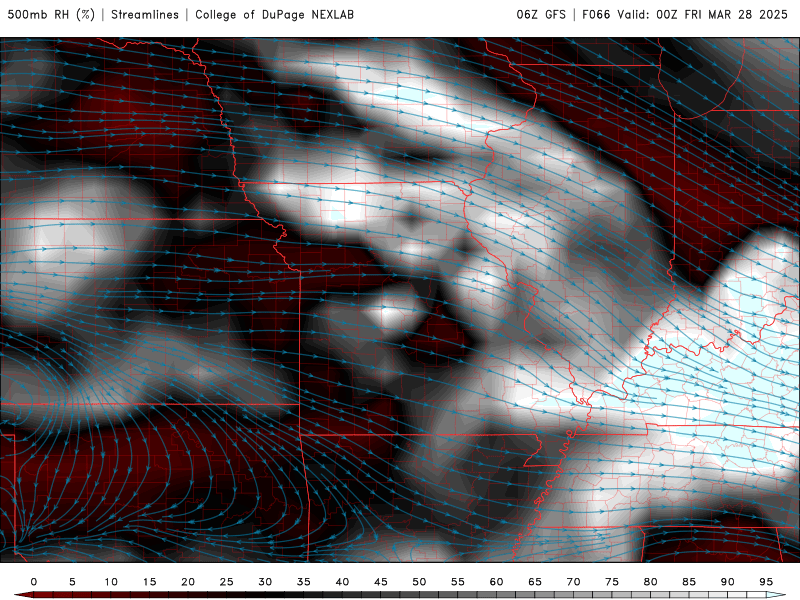Click the colorbar label "60"

(x=496, y=582)
